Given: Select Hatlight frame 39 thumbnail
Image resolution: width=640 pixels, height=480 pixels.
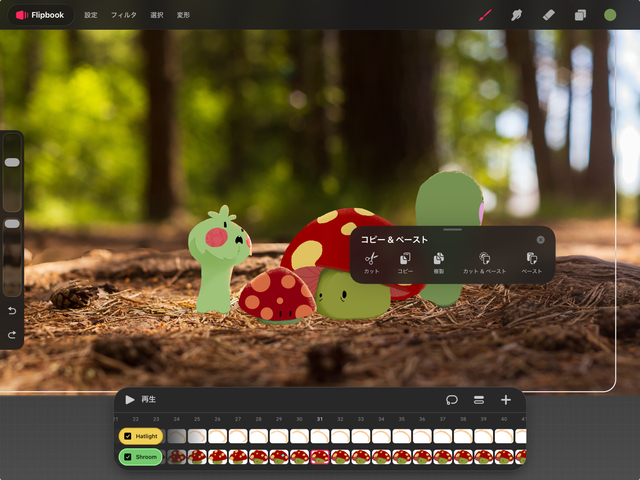Looking at the screenshot, I should tap(484, 436).
